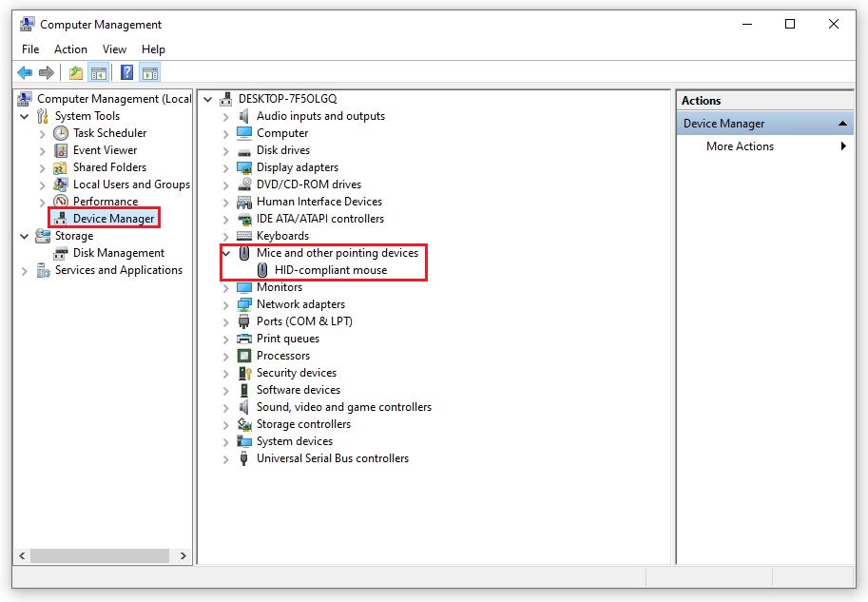Click the DESKTOP-7F5OLGQ computer node
The height and width of the screenshot is (602, 868).
click(x=287, y=98)
